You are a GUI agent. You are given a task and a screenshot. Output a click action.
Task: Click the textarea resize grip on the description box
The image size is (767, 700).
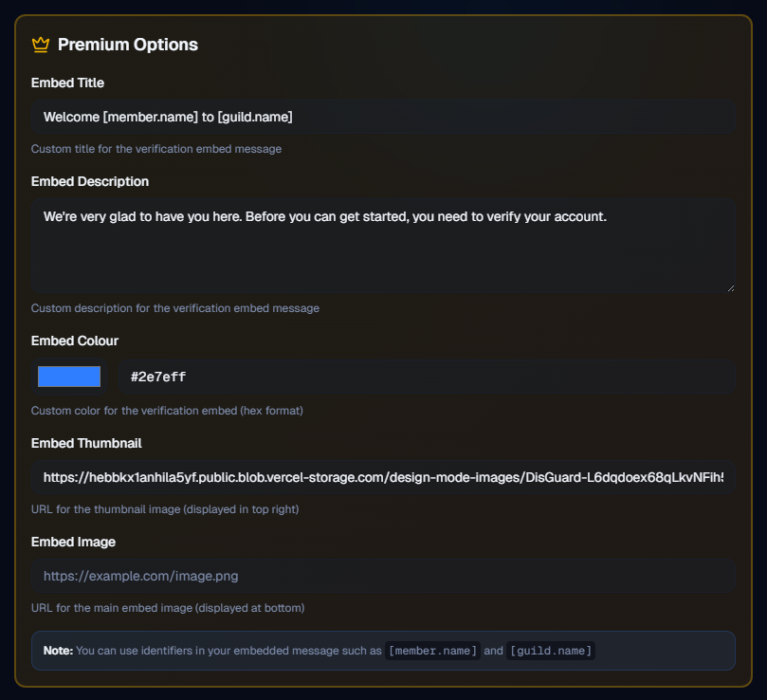tap(730, 287)
